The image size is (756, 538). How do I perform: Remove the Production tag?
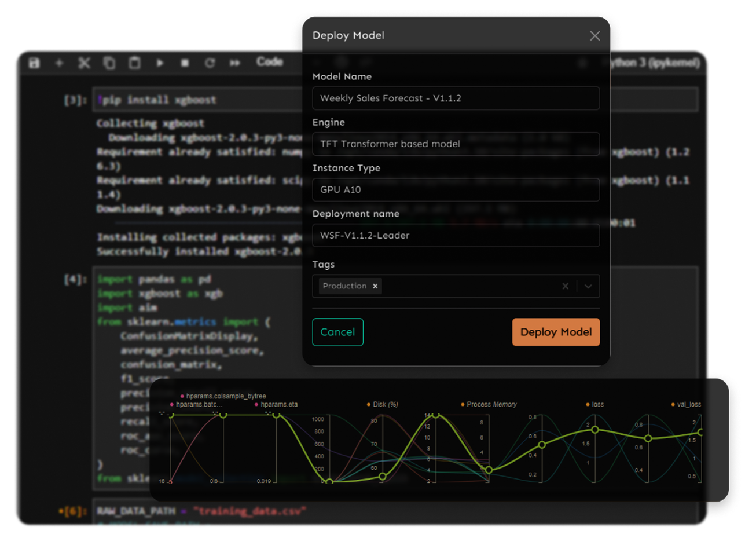click(375, 286)
